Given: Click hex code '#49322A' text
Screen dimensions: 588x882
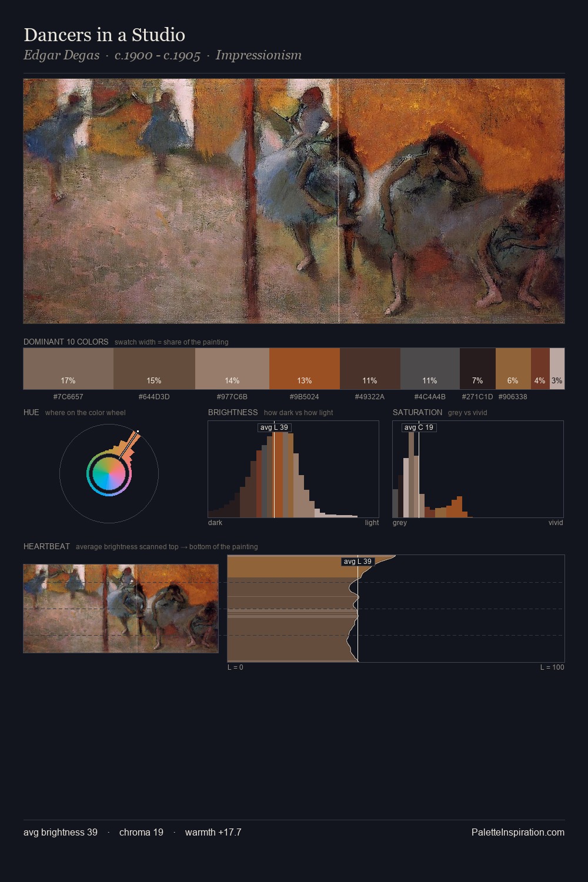Looking at the screenshot, I should pyautogui.click(x=370, y=397).
